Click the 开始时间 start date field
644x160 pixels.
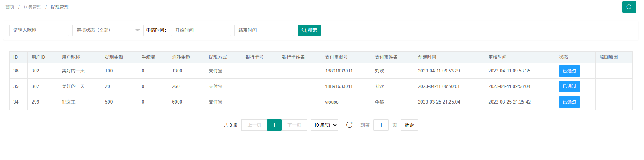(x=201, y=30)
